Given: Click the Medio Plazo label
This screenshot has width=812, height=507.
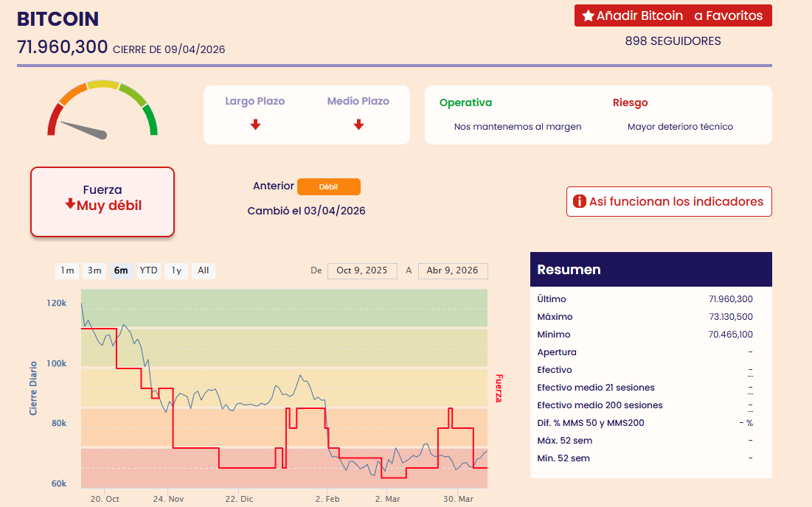Looking at the screenshot, I should (358, 101).
